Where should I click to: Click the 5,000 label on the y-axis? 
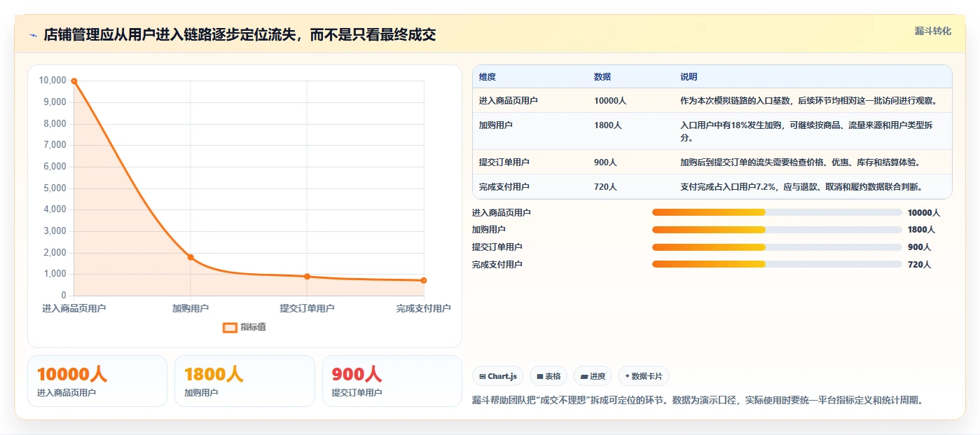(55, 188)
